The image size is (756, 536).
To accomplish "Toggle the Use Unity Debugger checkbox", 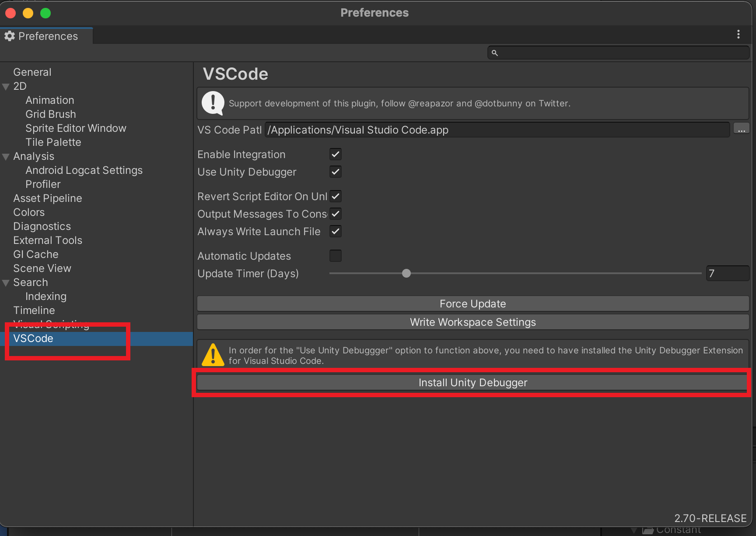I will (336, 172).
